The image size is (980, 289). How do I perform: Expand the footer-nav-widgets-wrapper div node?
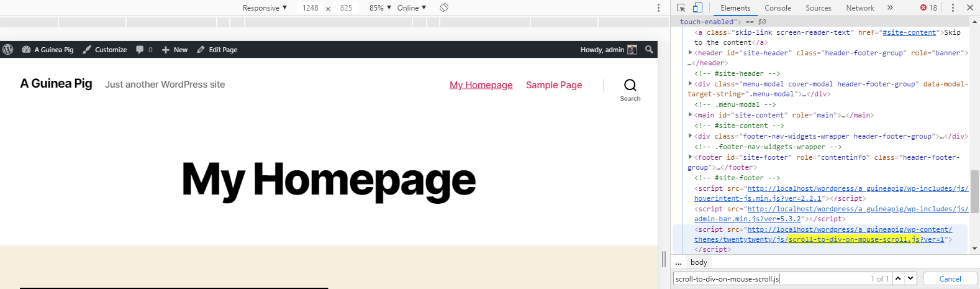coord(690,136)
